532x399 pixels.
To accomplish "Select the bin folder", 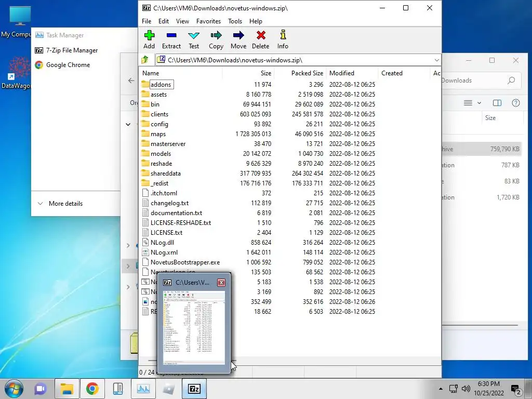I will pyautogui.click(x=155, y=104).
